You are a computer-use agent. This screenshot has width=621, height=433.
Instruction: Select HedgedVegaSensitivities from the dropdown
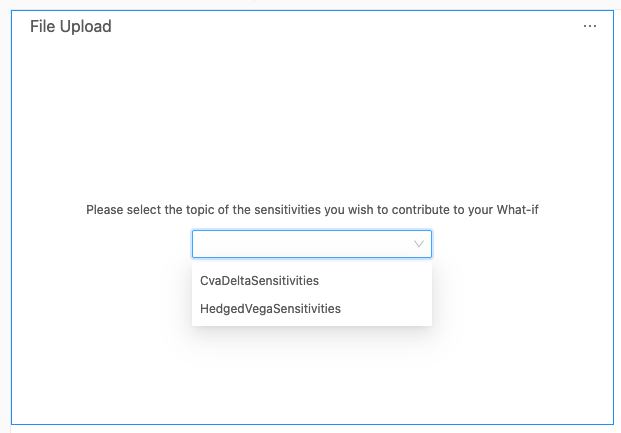[270, 309]
